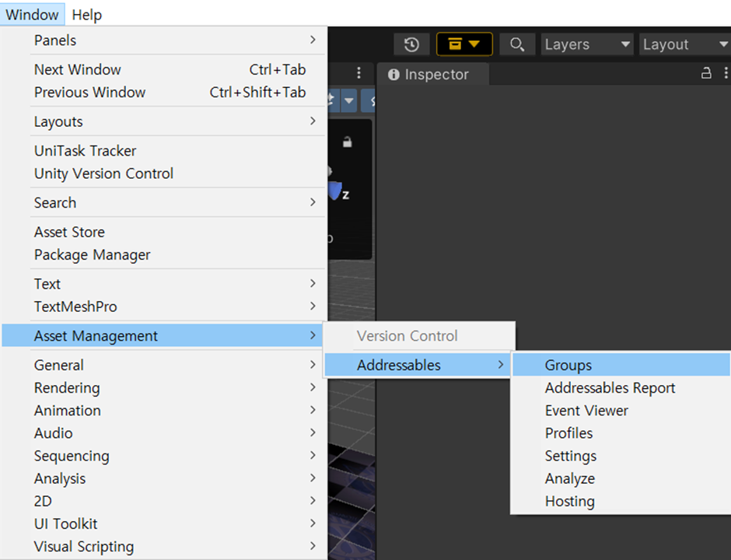
Task: Select the Asset Management menu item
Action: [163, 336]
